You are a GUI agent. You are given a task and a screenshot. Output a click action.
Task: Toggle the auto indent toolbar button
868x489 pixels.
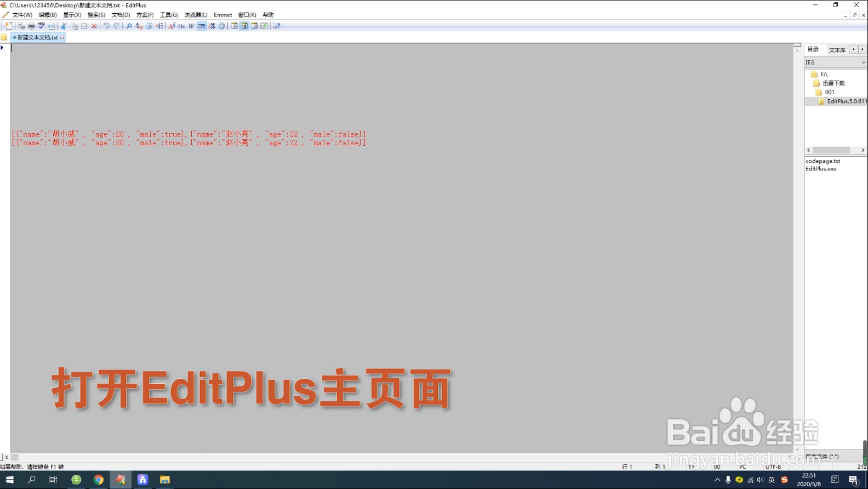(202, 26)
